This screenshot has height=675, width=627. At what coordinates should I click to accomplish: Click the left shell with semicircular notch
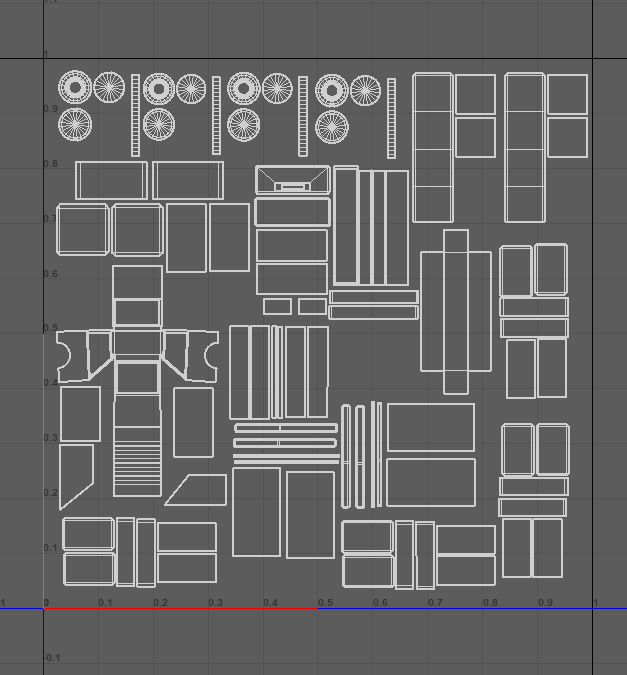pos(70,357)
